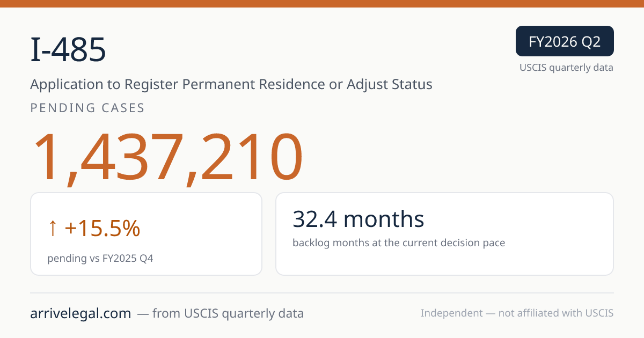
Task: Click the orange top banner bar
Action: [x=322, y=3]
